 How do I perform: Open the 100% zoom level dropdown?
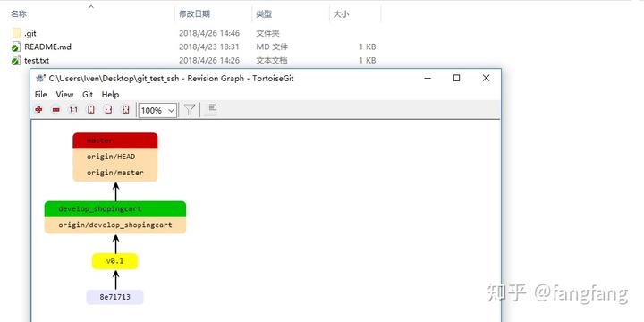157,110
